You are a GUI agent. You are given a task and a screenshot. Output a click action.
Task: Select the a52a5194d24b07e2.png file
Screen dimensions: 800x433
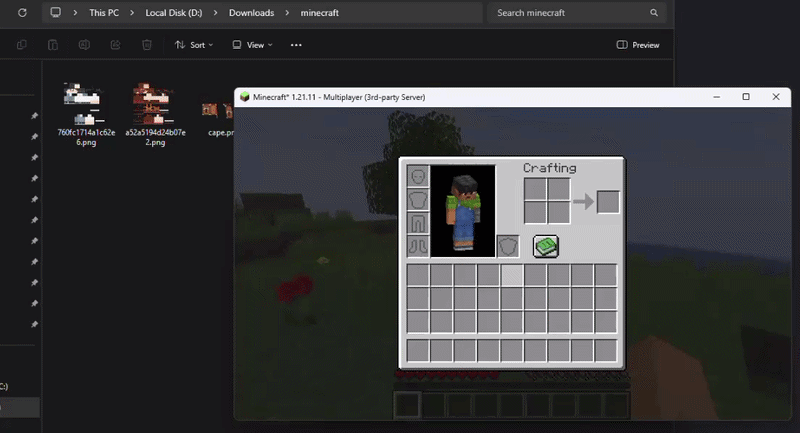point(155,115)
